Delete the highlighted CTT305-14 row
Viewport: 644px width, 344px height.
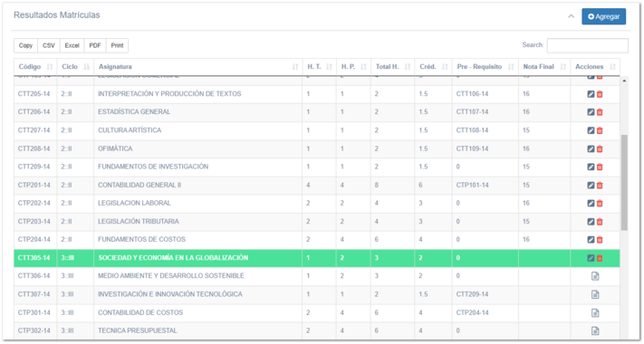[600, 258]
